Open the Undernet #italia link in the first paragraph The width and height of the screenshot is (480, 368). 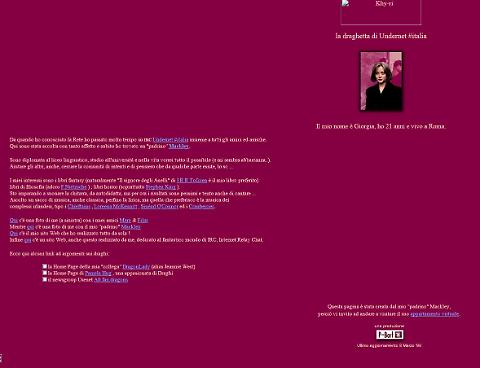coord(170,140)
